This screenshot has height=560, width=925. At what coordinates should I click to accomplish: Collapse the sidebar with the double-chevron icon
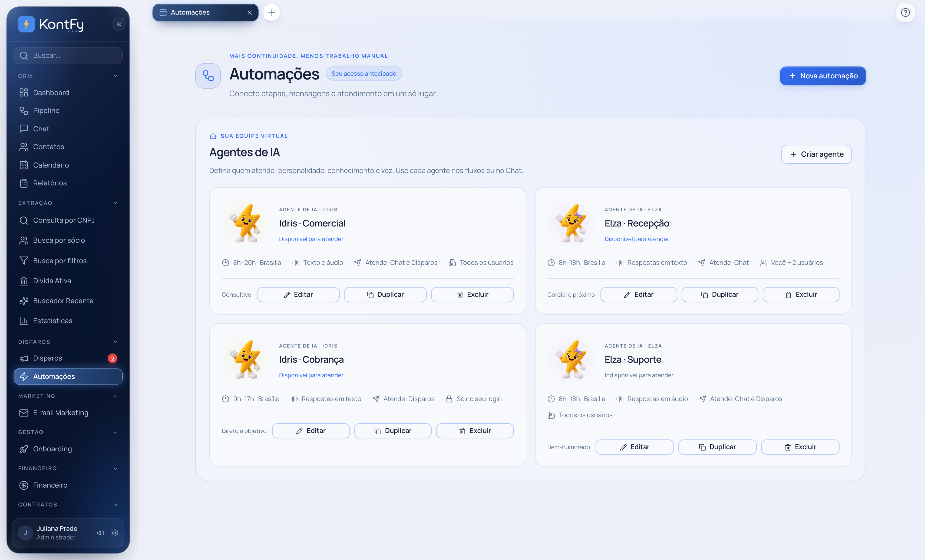click(119, 24)
